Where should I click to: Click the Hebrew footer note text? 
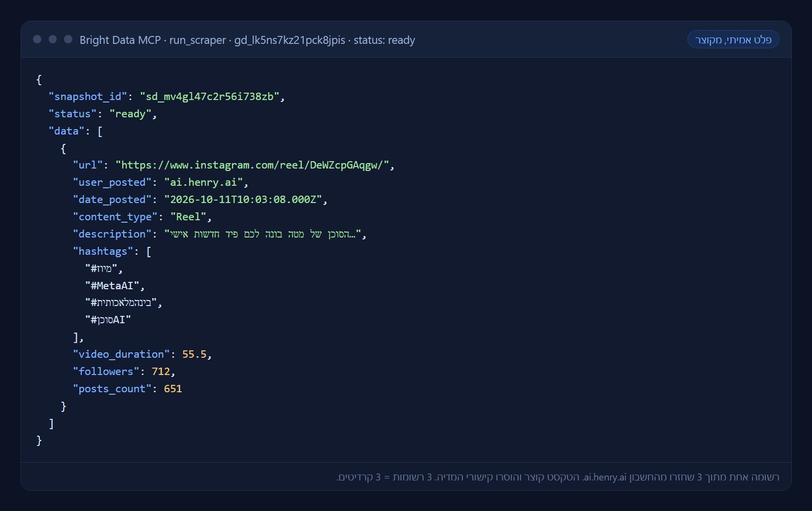pos(557,477)
